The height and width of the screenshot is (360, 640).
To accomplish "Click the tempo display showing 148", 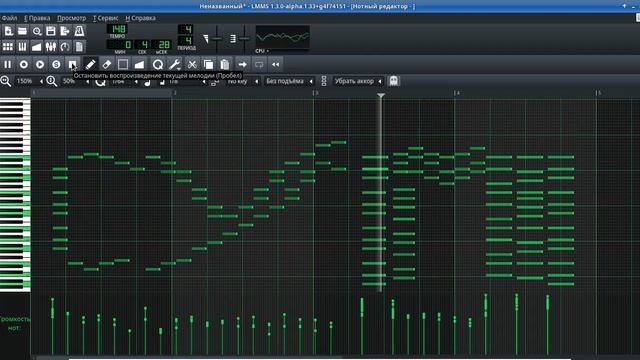I will tap(118, 29).
